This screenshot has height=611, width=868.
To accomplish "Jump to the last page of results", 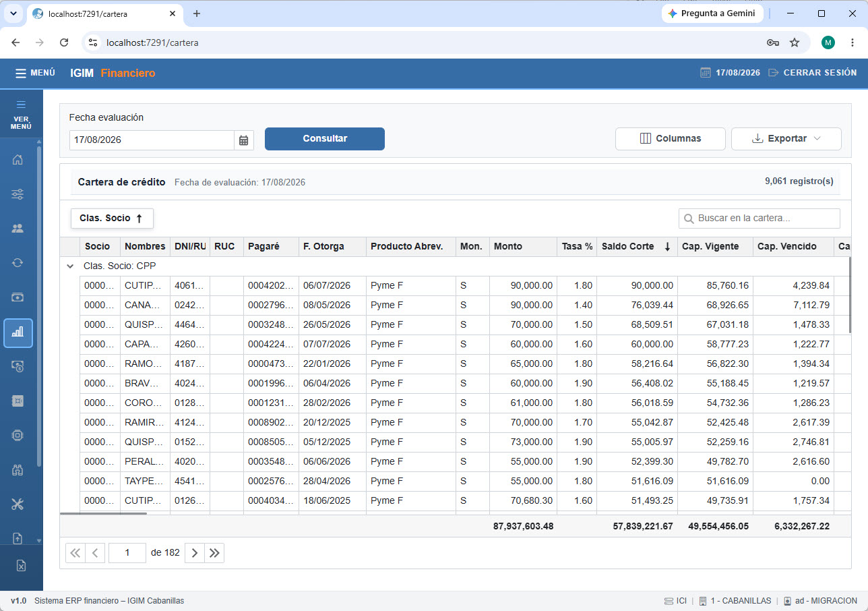I will [214, 553].
